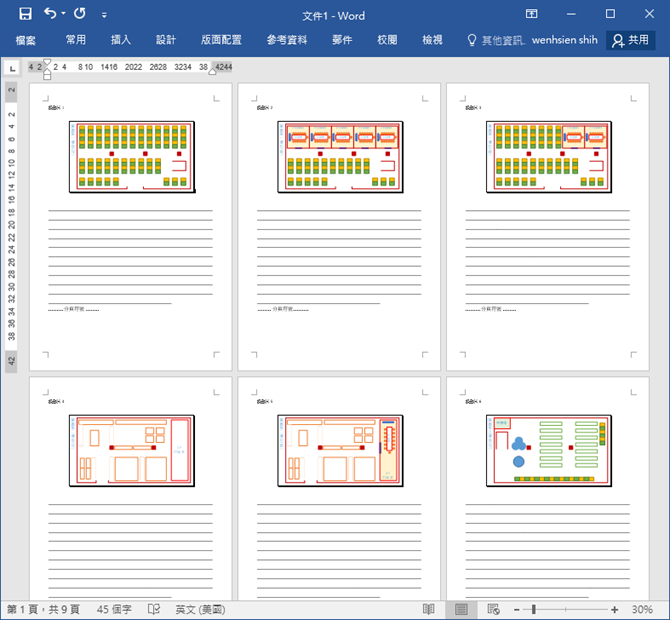Click the zoom out minus button
The width and height of the screenshot is (670, 620).
517,610
